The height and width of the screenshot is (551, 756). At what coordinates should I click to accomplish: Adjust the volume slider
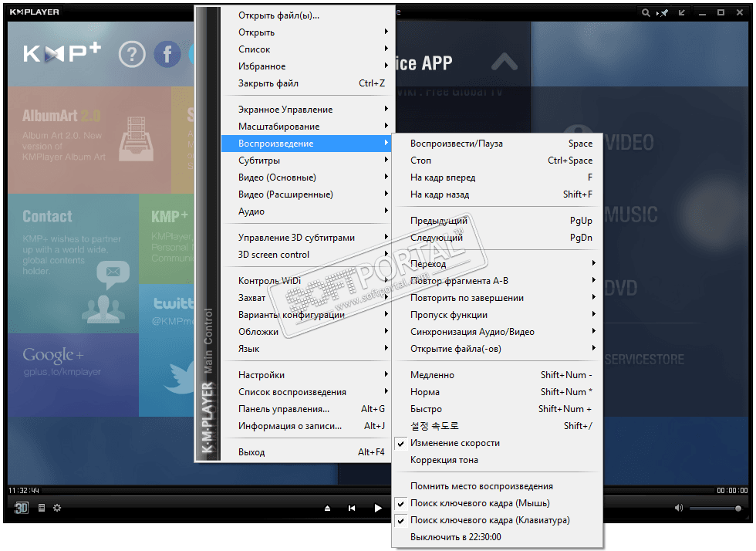715,508
